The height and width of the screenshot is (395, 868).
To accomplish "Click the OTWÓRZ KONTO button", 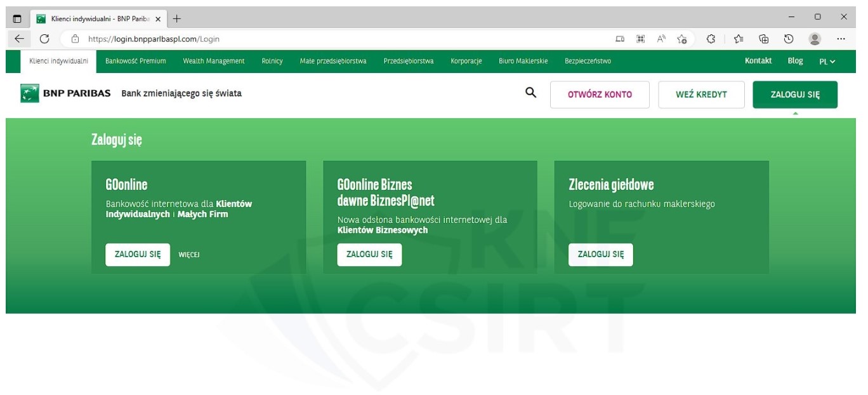I will [x=600, y=95].
